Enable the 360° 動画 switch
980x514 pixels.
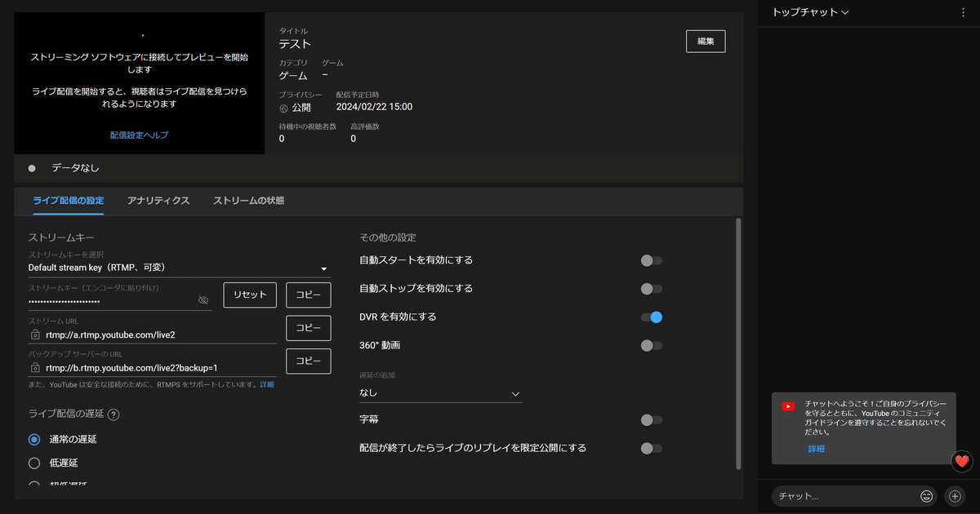click(x=651, y=346)
